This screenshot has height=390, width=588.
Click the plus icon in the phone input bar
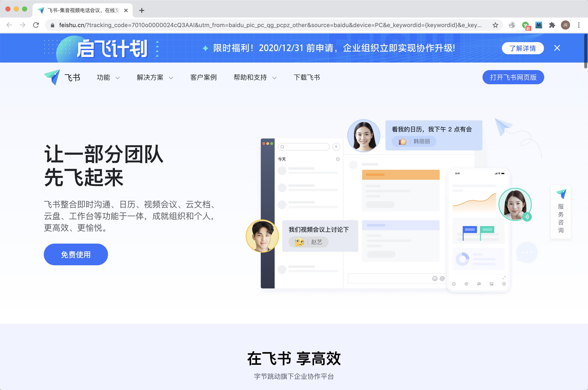click(504, 284)
